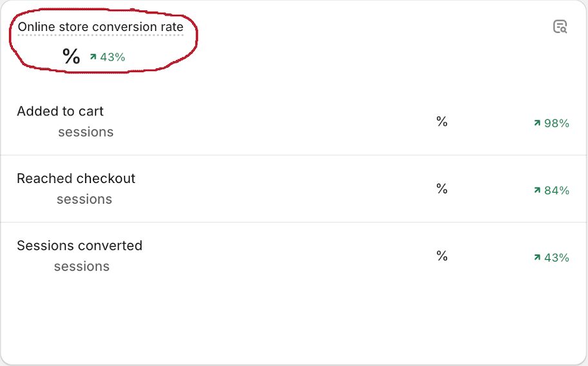This screenshot has height=366, width=588.
Task: Click the Online store conversion rate title
Action: tap(101, 27)
